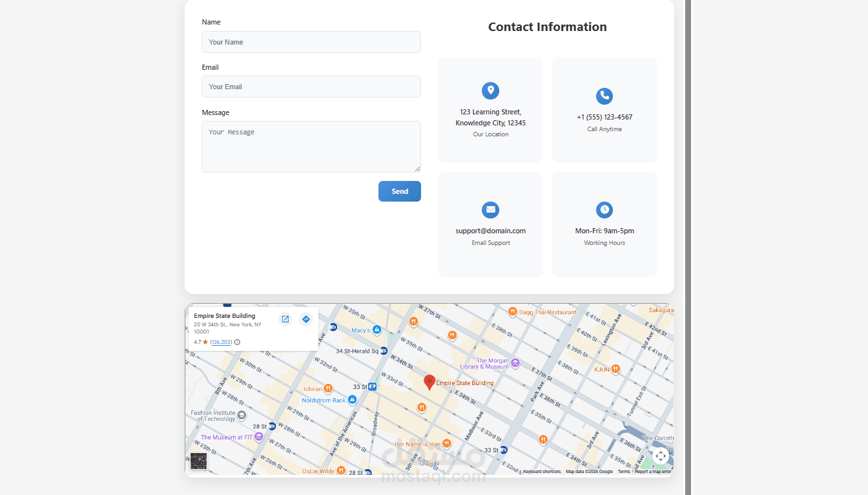Image resolution: width=868 pixels, height=495 pixels.
Task: Click Report a map error link
Action: [653, 472]
